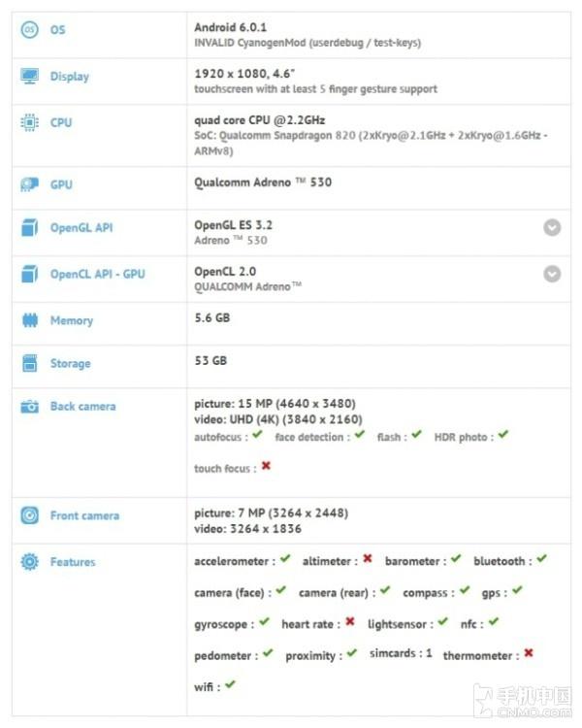Click the autofocus green checkmark

point(258,435)
